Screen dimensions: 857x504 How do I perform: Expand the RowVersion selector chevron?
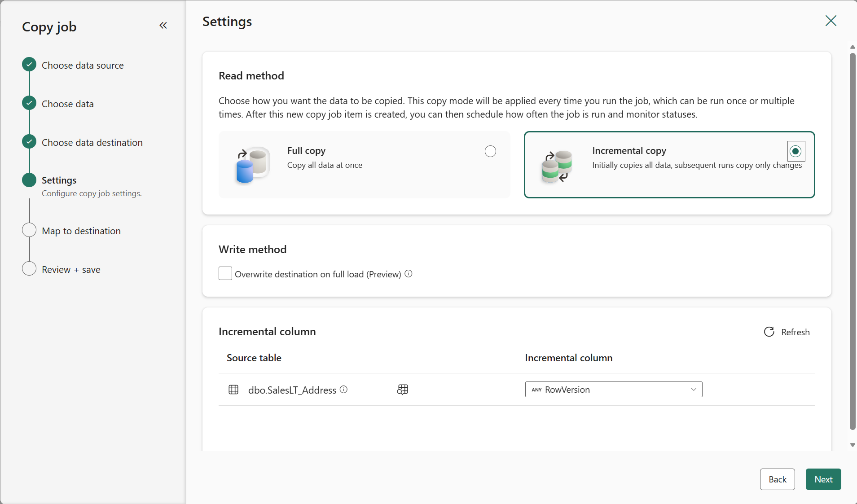click(693, 390)
